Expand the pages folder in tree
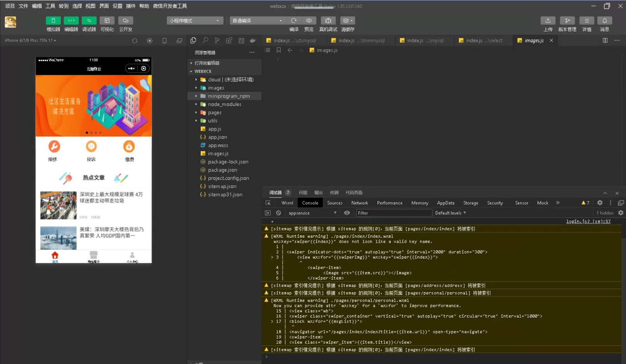The height and width of the screenshot is (364, 626). [x=214, y=112]
